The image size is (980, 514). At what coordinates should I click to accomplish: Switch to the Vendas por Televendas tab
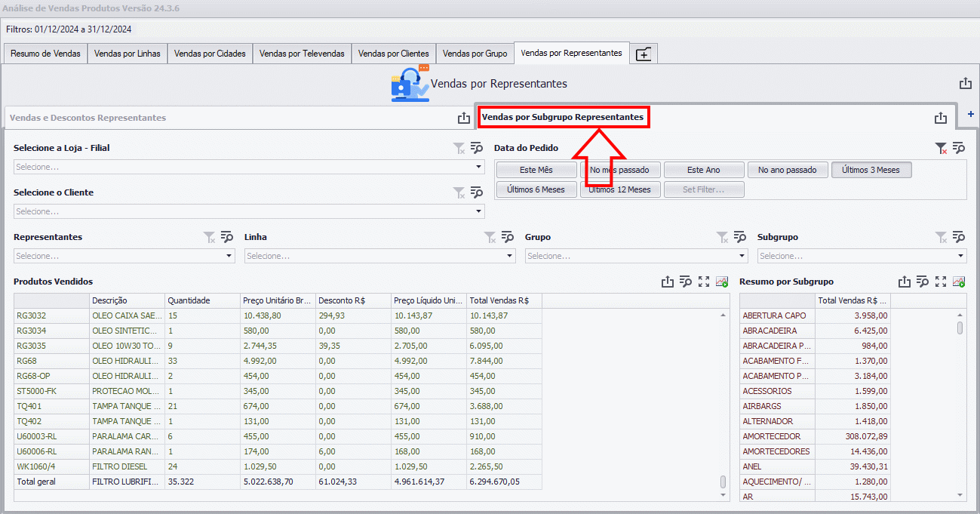(x=302, y=54)
